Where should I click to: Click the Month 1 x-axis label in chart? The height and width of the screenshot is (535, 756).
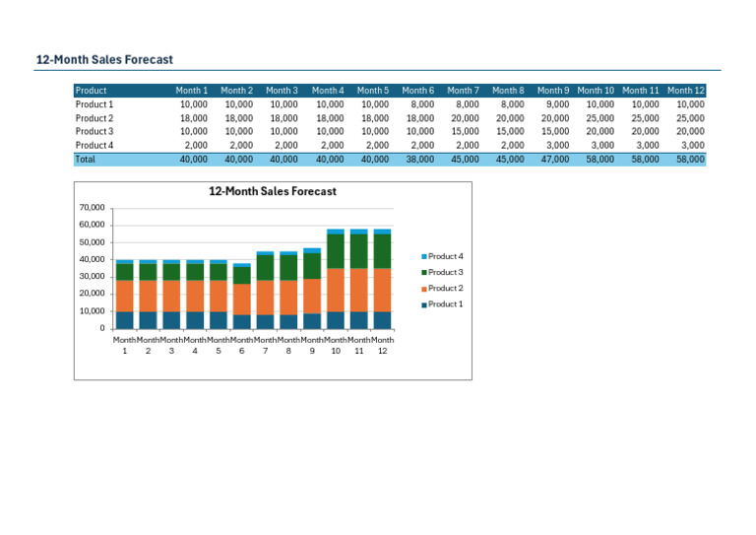[124, 346]
